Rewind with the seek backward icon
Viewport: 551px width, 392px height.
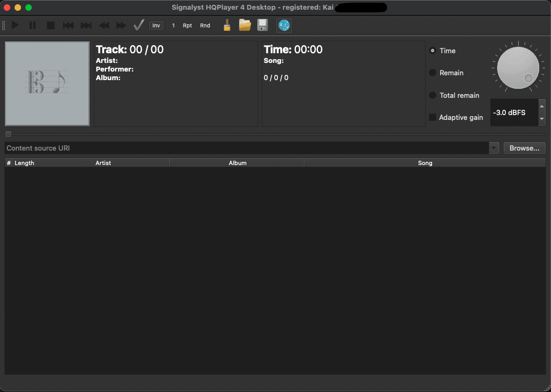[104, 25]
